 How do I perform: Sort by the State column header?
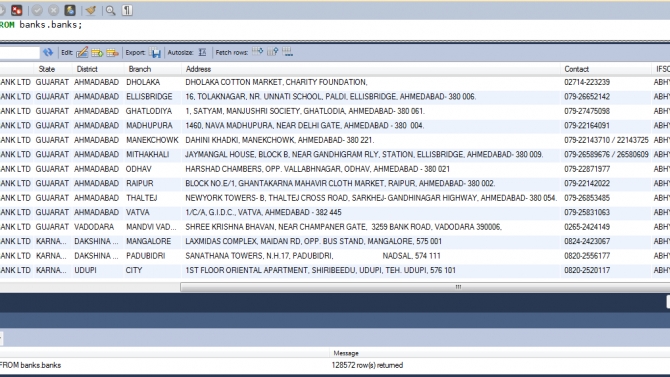(x=47, y=69)
